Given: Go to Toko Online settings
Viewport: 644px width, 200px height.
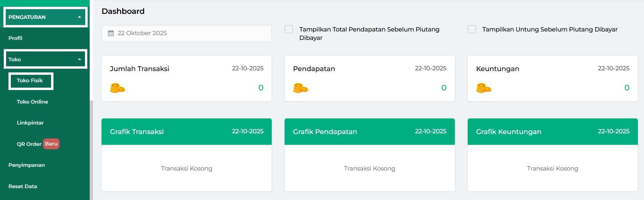Looking at the screenshot, I should 32,102.
